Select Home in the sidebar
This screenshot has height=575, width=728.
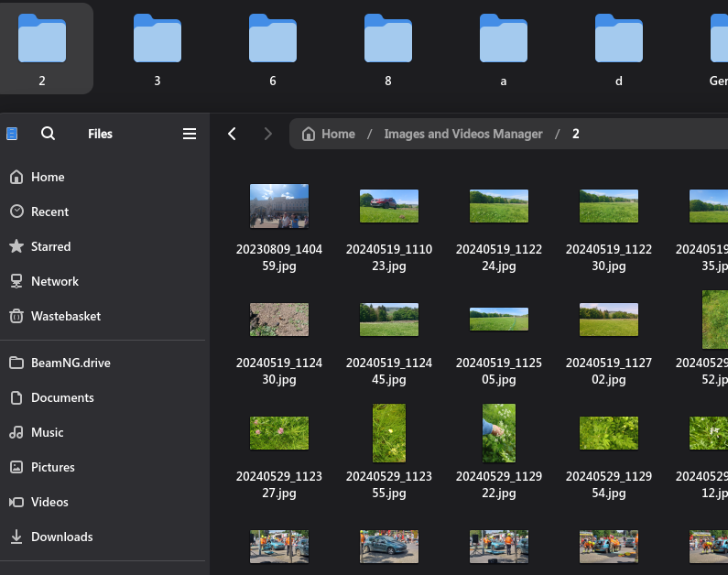[103, 177]
